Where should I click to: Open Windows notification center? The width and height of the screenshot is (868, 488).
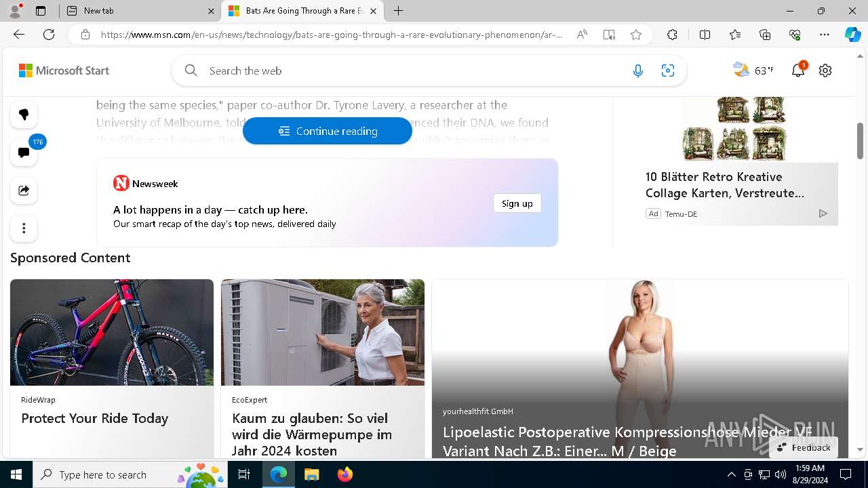pyautogui.click(x=846, y=474)
